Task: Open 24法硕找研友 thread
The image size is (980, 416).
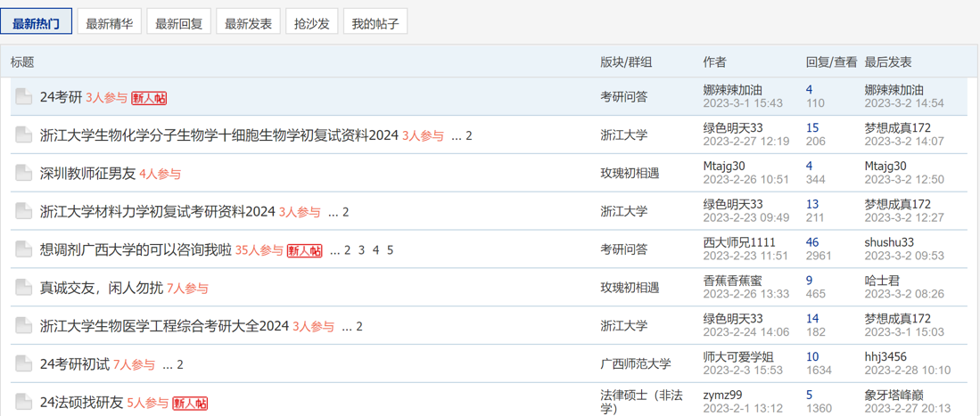Action: [82, 404]
